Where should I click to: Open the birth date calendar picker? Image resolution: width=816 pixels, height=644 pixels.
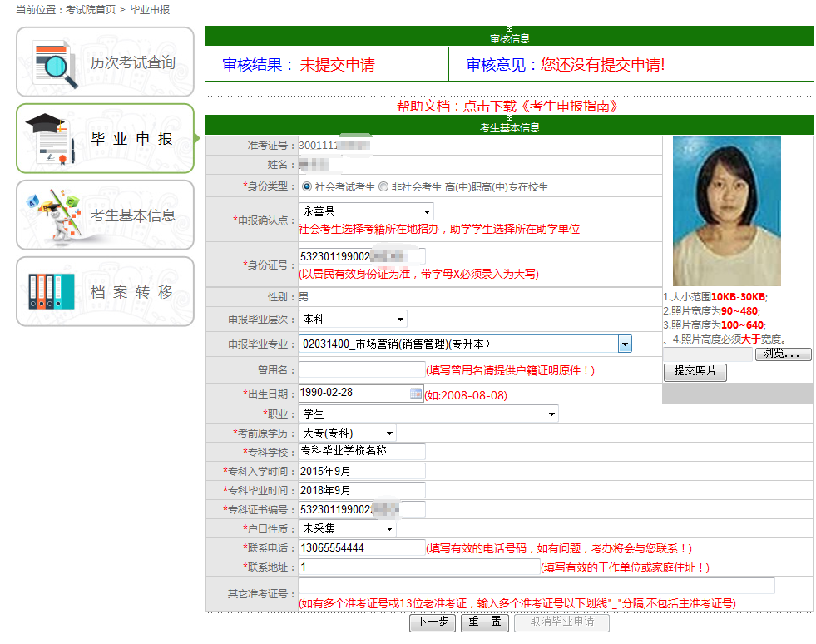[x=416, y=394]
